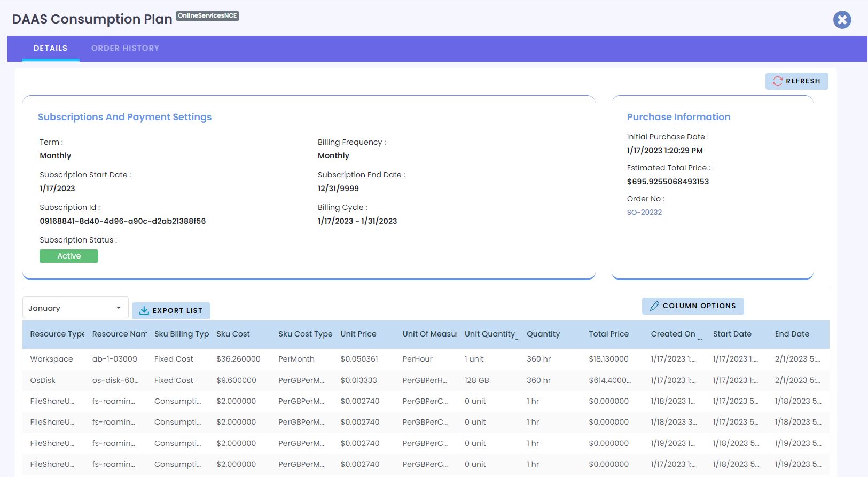Switch to the Details tab
868x477 pixels.
[51, 48]
